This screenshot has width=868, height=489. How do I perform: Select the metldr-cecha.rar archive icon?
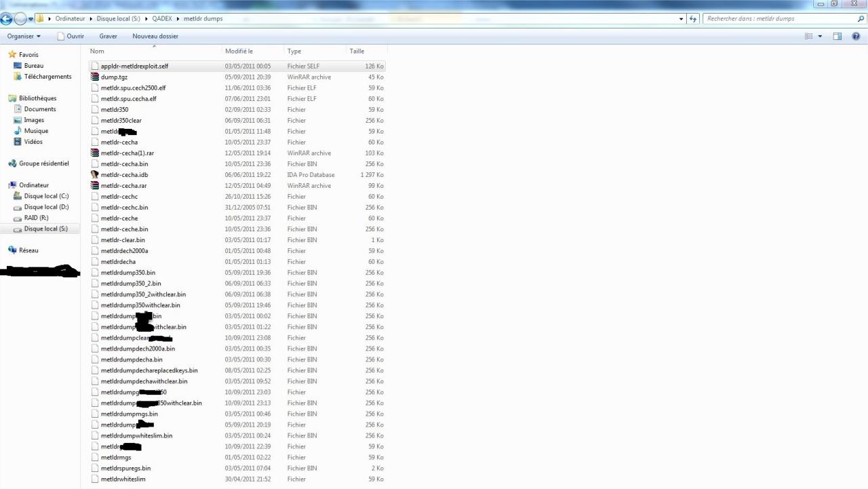(95, 186)
